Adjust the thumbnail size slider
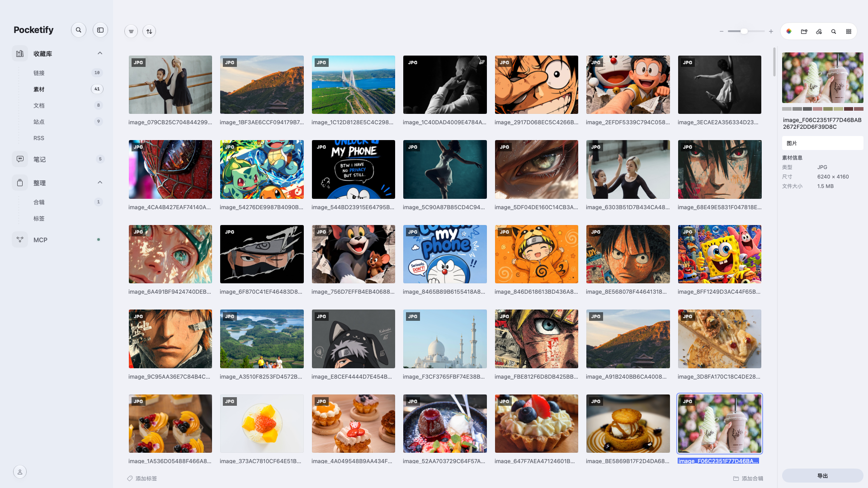The height and width of the screenshot is (488, 868). (746, 31)
